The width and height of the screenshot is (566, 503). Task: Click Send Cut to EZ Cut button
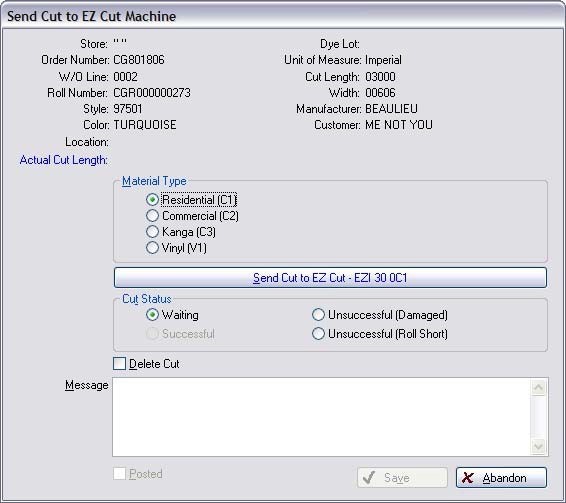coord(330,278)
